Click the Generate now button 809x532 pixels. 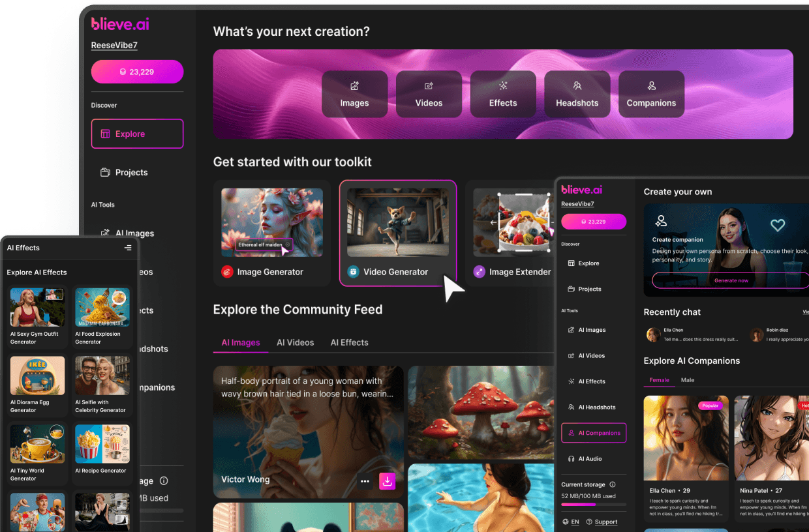click(x=731, y=280)
